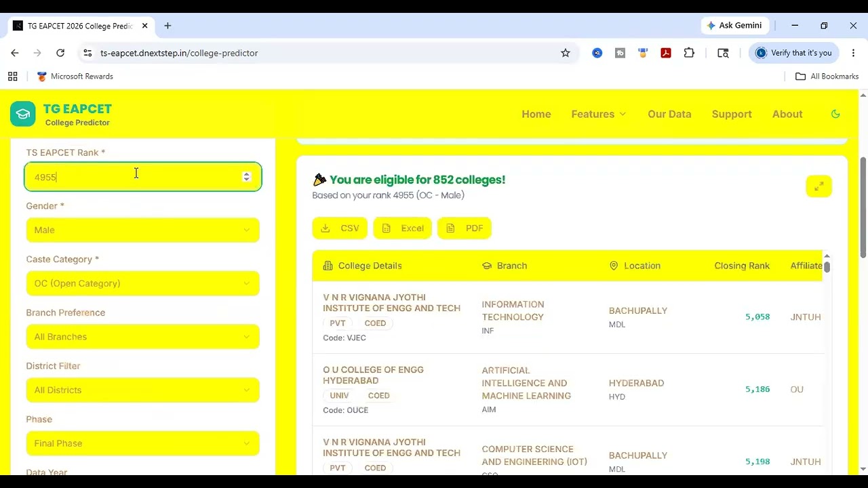Viewport: 868px width, 488px height.
Task: Click Verify that it's you profile button
Action: pyautogui.click(x=794, y=53)
